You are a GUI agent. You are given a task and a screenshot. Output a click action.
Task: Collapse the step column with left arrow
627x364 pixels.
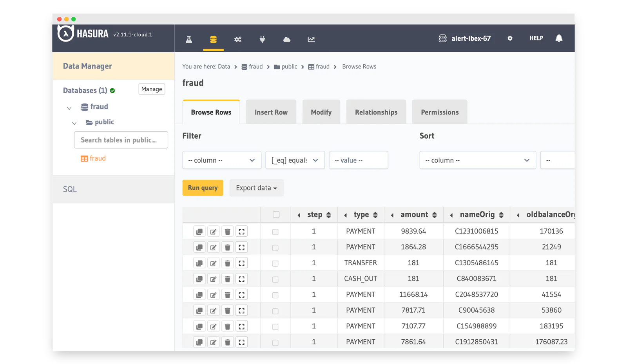tap(299, 215)
